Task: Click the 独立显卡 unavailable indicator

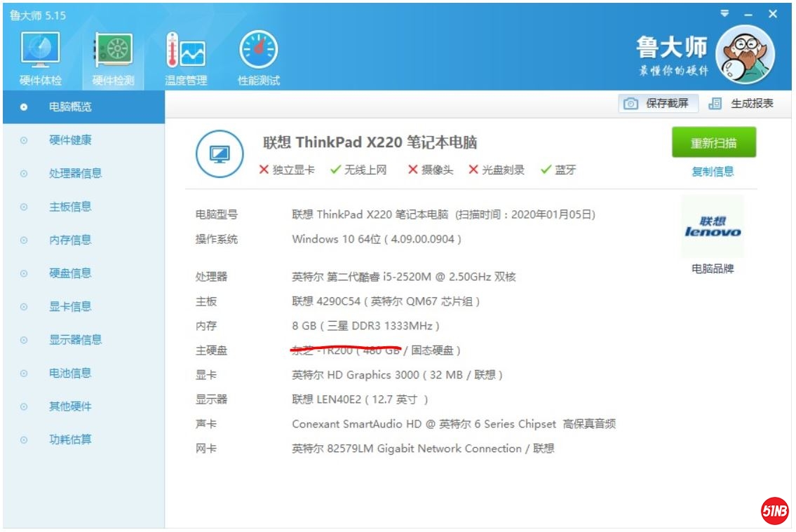Action: pos(287,170)
